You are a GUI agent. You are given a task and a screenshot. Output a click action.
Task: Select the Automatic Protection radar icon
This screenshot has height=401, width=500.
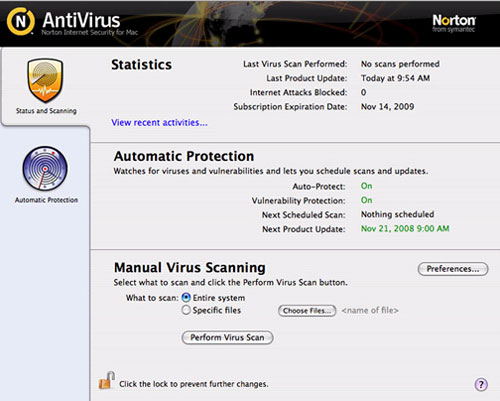point(45,168)
